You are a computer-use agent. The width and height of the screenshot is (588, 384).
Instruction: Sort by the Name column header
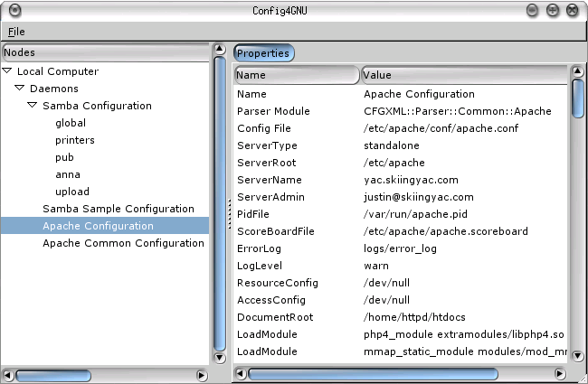point(297,75)
